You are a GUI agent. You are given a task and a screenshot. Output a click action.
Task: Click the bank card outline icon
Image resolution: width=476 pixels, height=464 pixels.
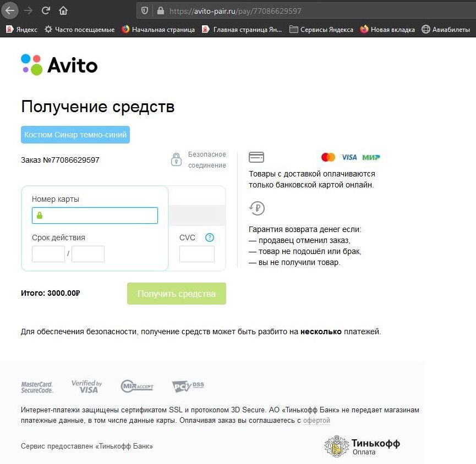tap(256, 157)
